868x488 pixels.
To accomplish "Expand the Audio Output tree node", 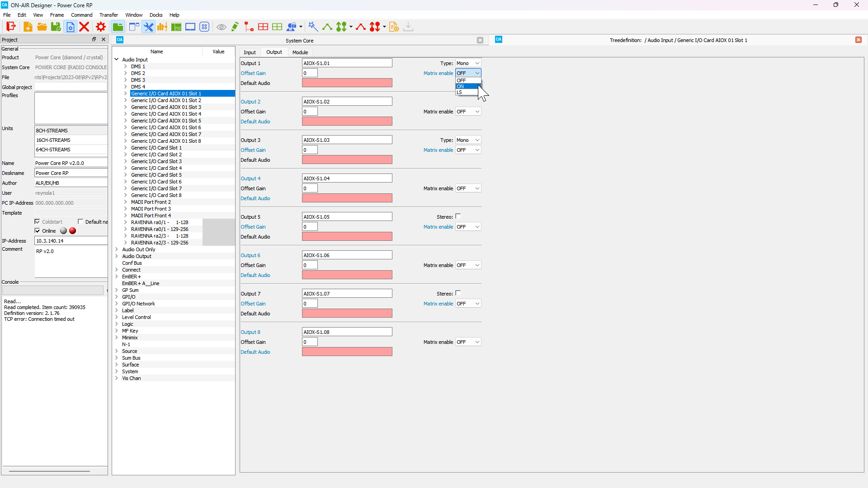I will click(117, 256).
